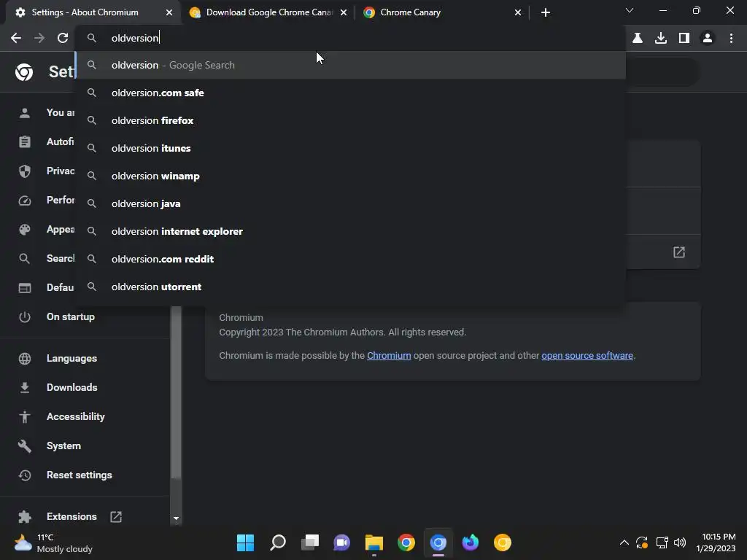Open Chrome Labs flask icon

(x=638, y=38)
